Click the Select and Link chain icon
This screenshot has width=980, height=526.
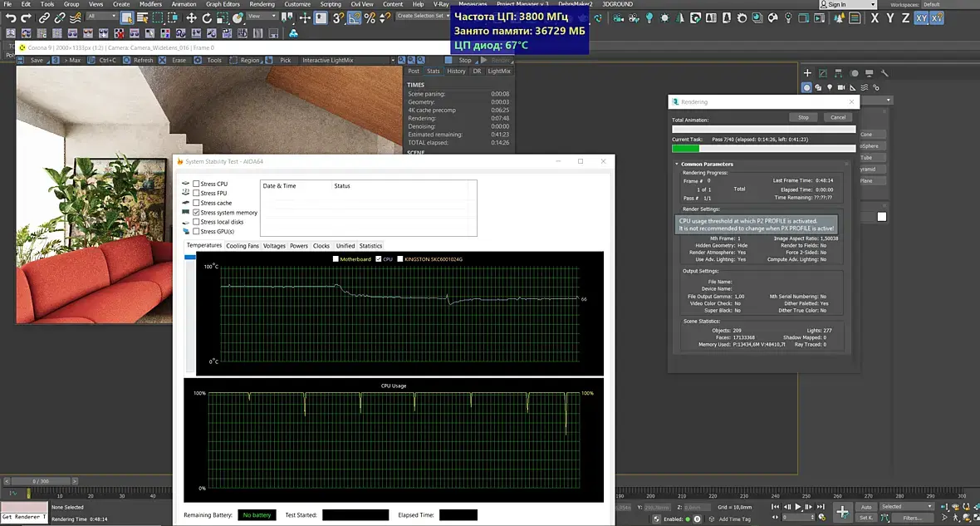point(44,17)
